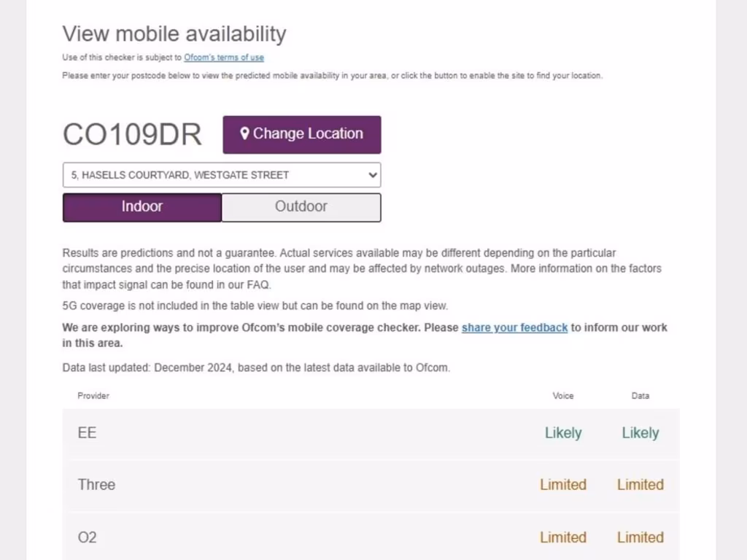Click O2's Voice Limited status
The width and height of the screenshot is (747, 560).
563,537
